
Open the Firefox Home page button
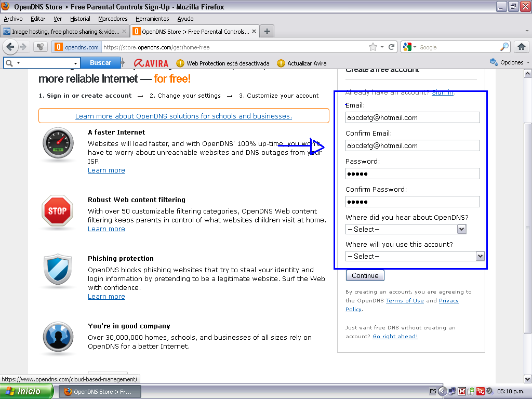tap(522, 47)
